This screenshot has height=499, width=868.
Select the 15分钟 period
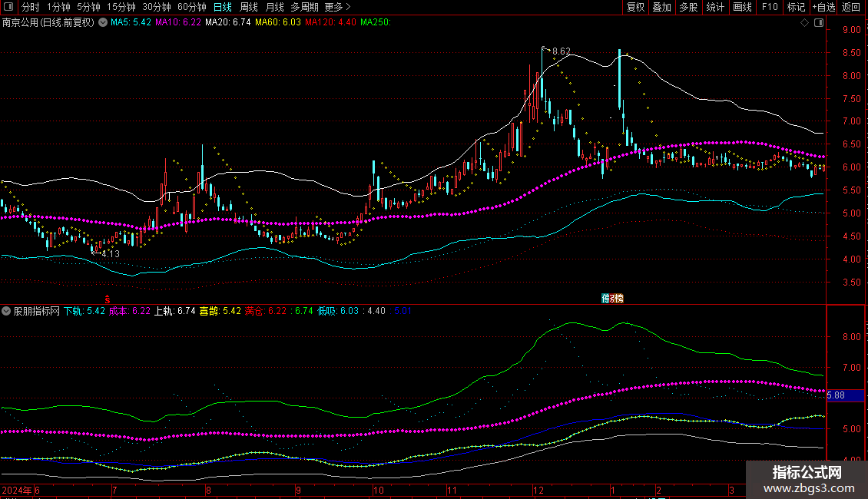tap(121, 7)
